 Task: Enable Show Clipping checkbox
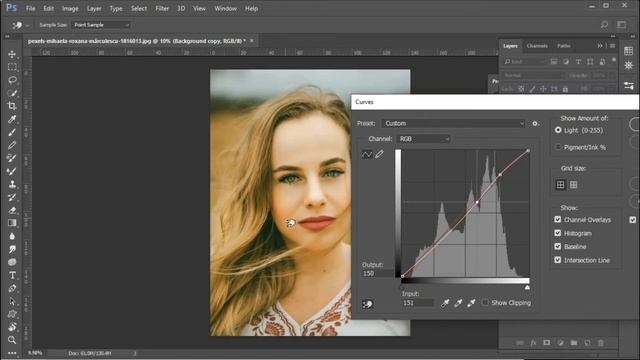[485, 302]
